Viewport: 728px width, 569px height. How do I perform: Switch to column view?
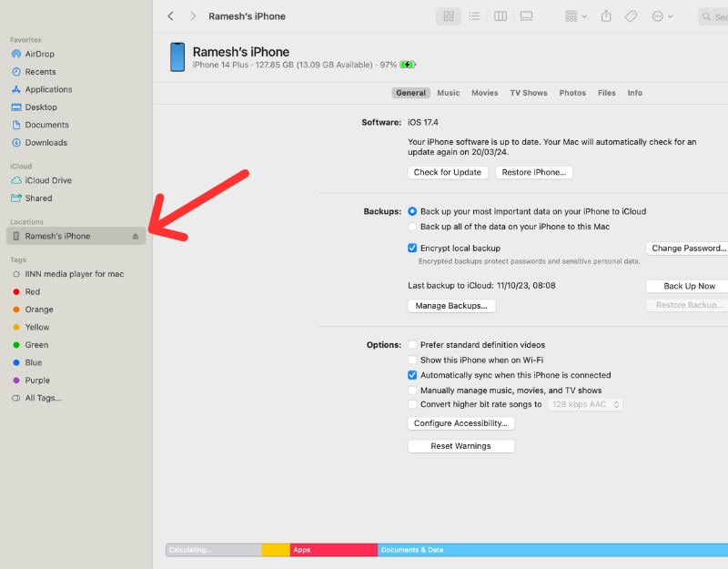[500, 16]
